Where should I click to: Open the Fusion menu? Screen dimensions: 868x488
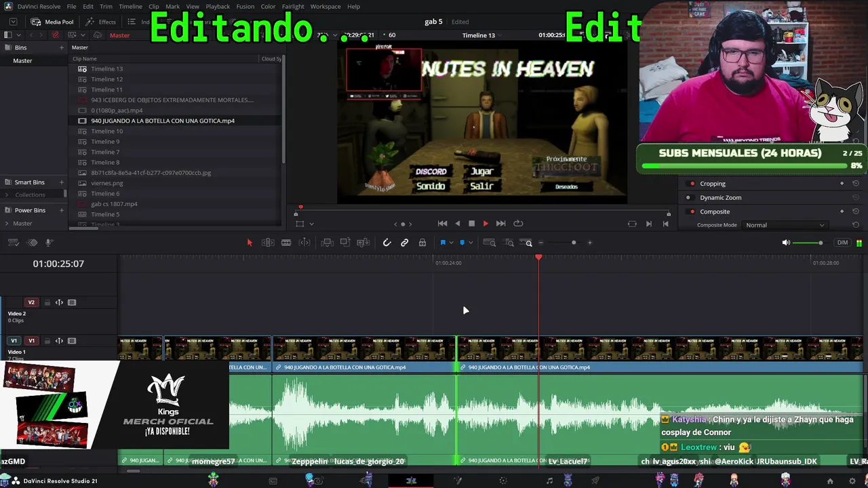pyautogui.click(x=245, y=7)
